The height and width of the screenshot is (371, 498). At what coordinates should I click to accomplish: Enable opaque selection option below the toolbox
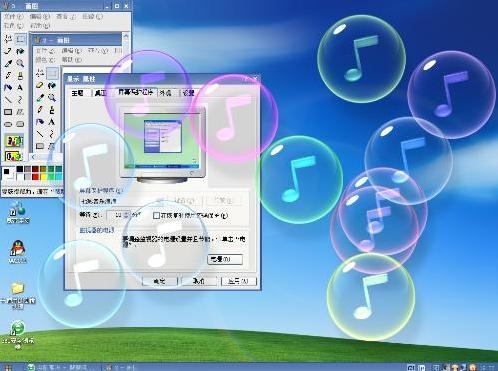coord(14,141)
